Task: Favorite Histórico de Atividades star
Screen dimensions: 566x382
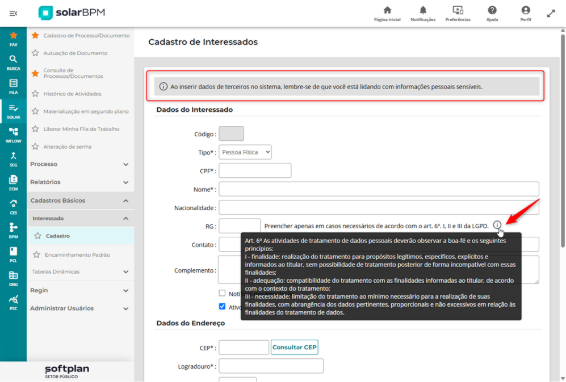Action: (x=35, y=94)
